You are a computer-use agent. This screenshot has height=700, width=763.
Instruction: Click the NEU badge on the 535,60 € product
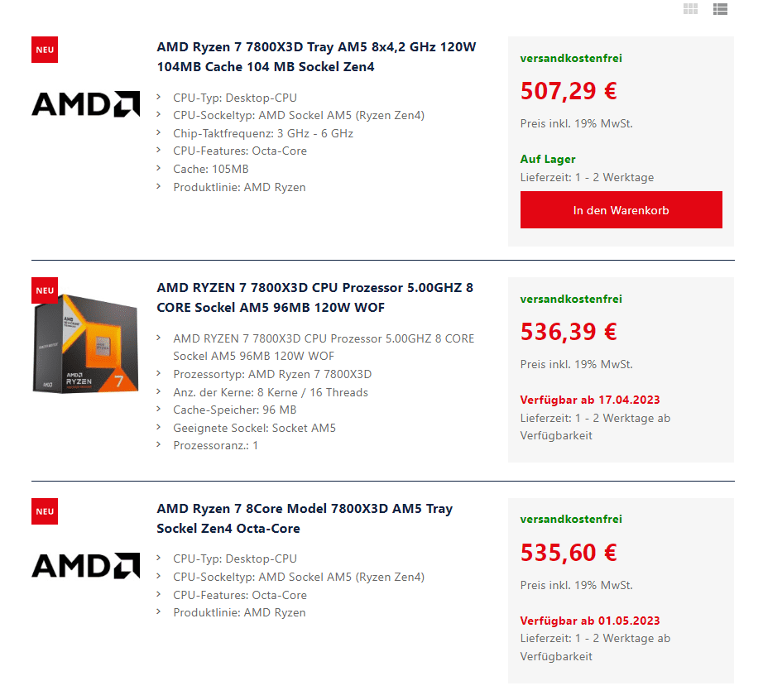pos(45,511)
